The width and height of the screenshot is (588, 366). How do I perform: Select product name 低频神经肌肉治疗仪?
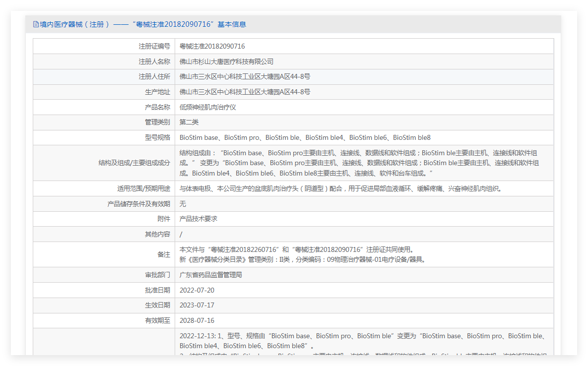[207, 107]
